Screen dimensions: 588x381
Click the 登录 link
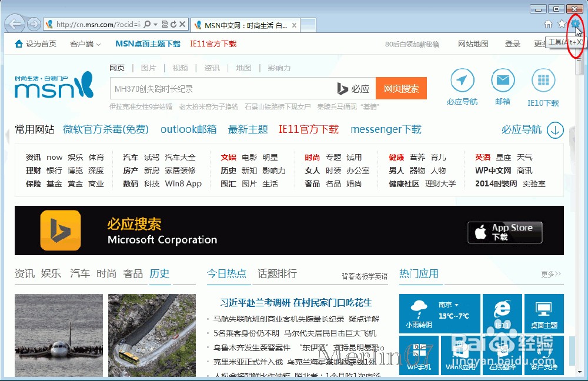pyautogui.click(x=512, y=44)
